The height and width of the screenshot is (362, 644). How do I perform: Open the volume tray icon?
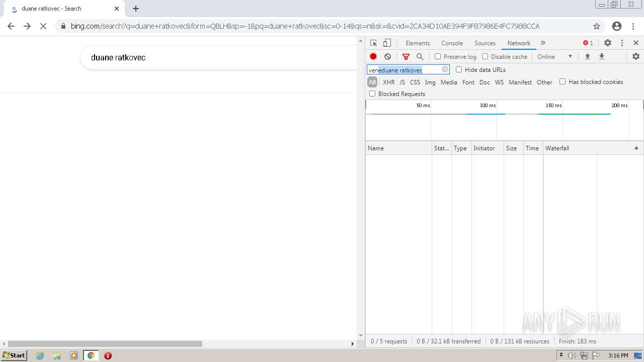pyautogui.click(x=572, y=355)
